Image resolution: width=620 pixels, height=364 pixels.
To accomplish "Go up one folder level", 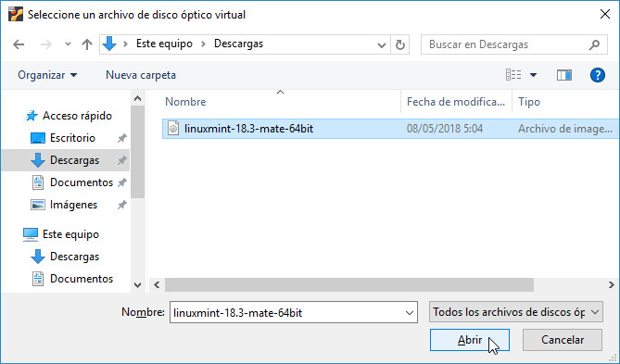I will [87, 44].
